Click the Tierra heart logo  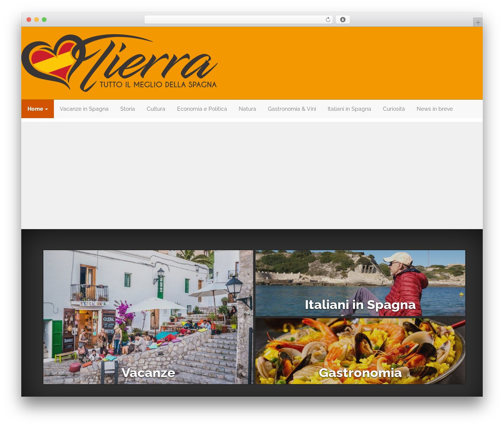[119, 63]
